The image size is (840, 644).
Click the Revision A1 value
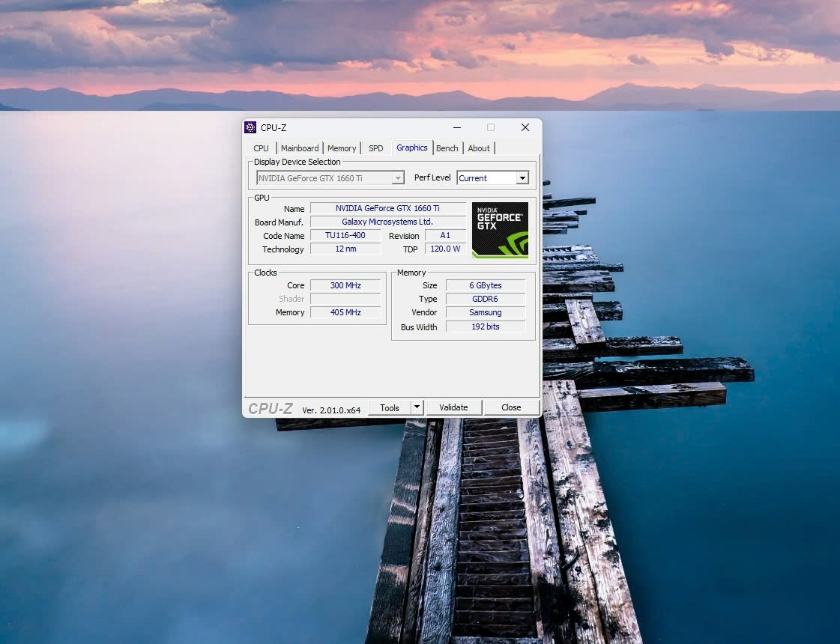[x=445, y=235]
